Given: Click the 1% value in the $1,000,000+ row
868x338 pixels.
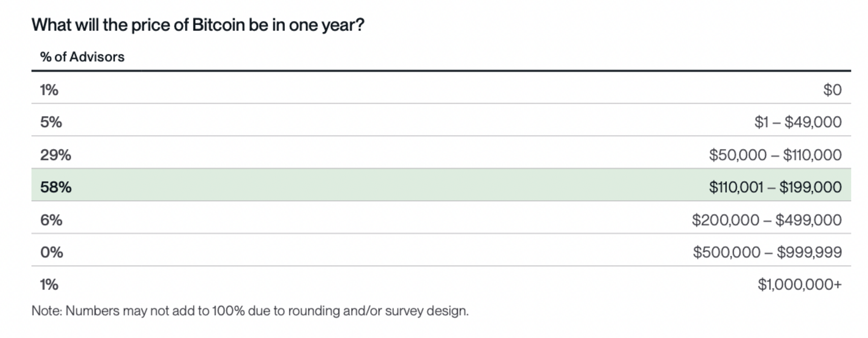Looking at the screenshot, I should point(49,284).
